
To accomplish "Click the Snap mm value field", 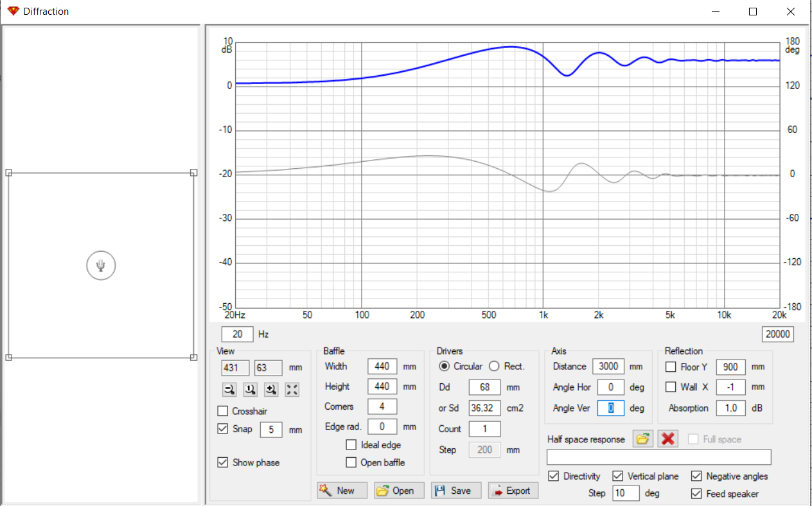I will click(271, 430).
